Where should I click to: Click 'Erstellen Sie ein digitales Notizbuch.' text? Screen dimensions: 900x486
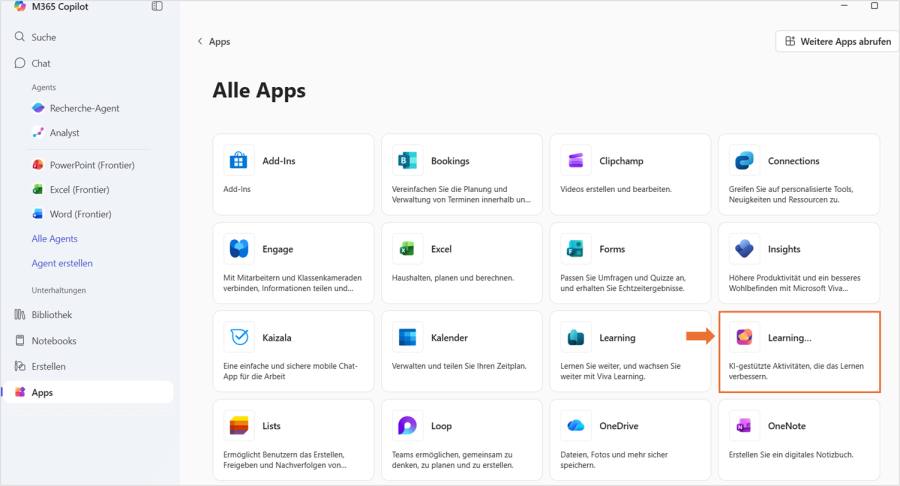791,454
